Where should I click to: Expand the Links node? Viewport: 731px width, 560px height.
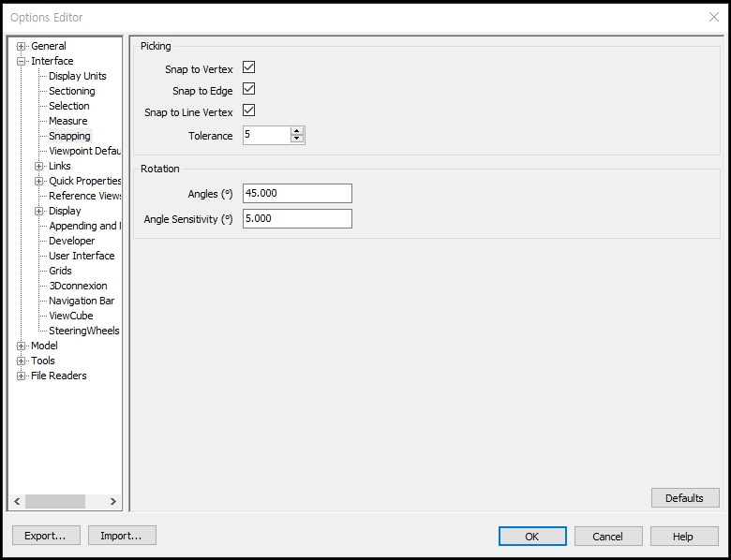tap(39, 166)
